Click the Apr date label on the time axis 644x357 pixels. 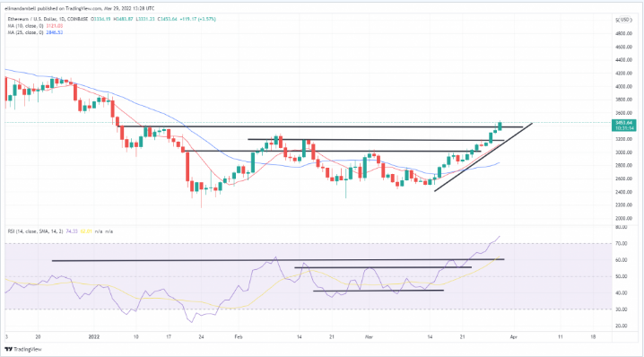(x=513, y=337)
